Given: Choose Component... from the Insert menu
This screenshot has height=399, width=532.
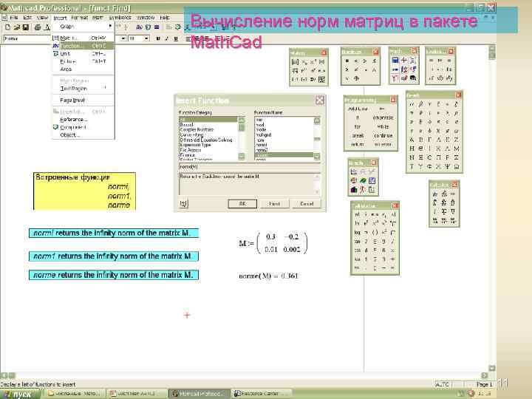Looking at the screenshot, I should click(x=83, y=127).
